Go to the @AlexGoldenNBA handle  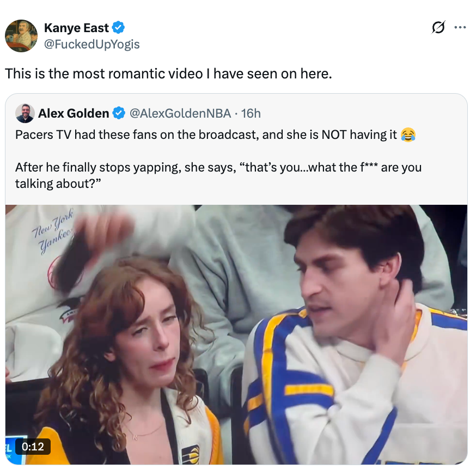(x=180, y=113)
